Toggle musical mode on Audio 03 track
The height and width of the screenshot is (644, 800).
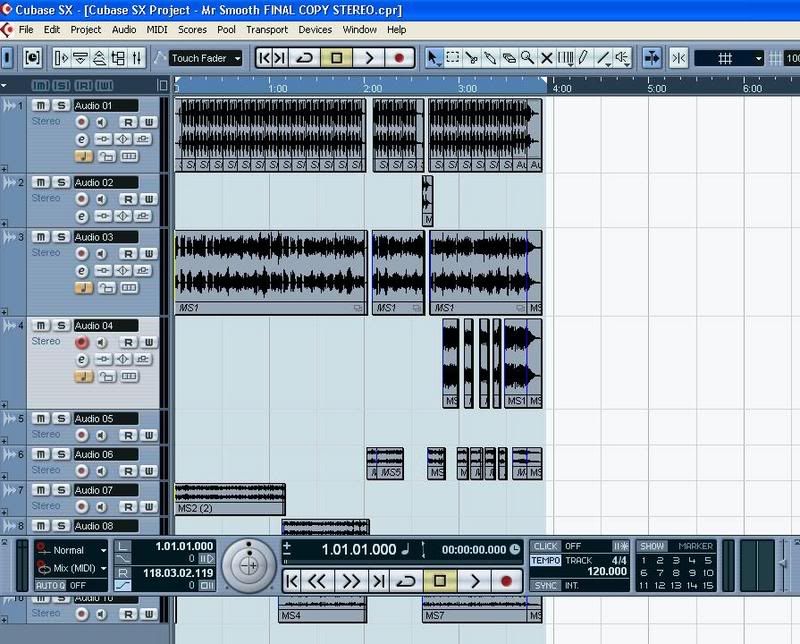(x=84, y=288)
